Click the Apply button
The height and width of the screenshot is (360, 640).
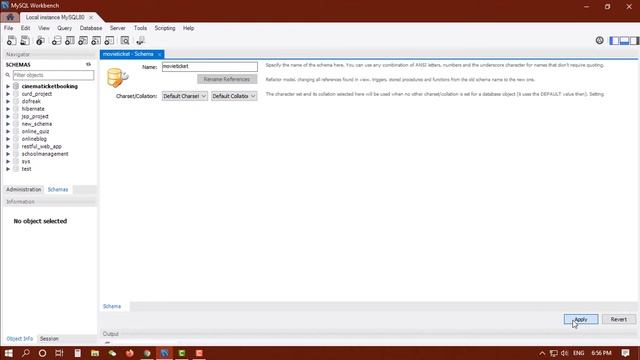click(x=581, y=319)
